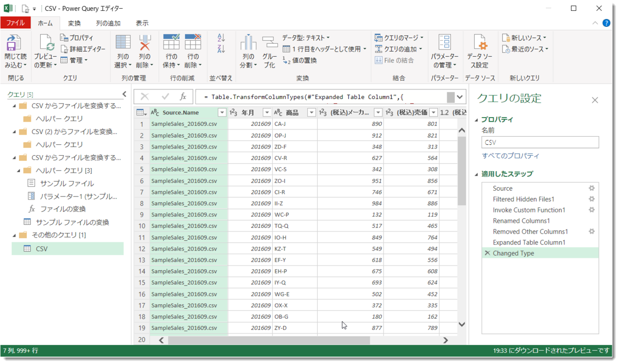Sort descending with the Z-A icon
Screen dimensions: 619x364
(221, 49)
